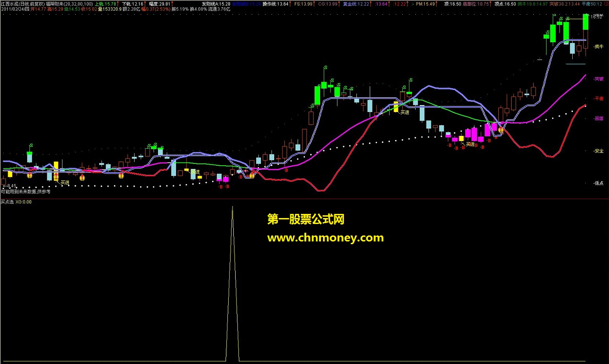Screen dimensions: 609x364
Task: Click the float 流通3.76亿
Action: [x=219, y=10]
